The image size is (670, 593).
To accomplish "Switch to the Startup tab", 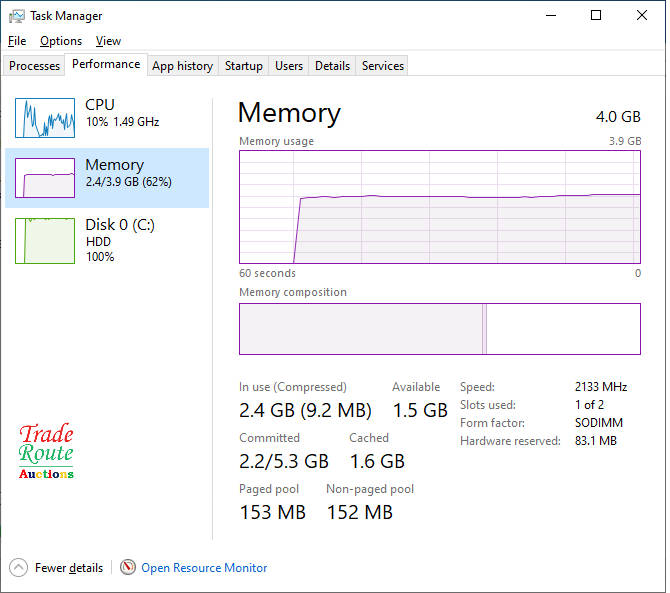I will [x=244, y=66].
